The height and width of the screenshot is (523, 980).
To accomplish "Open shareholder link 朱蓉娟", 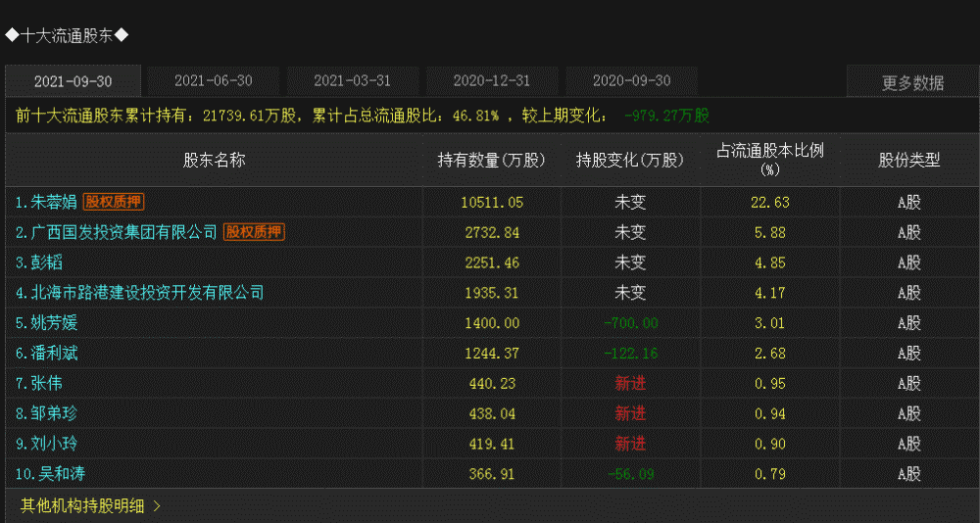I will coord(54,202).
